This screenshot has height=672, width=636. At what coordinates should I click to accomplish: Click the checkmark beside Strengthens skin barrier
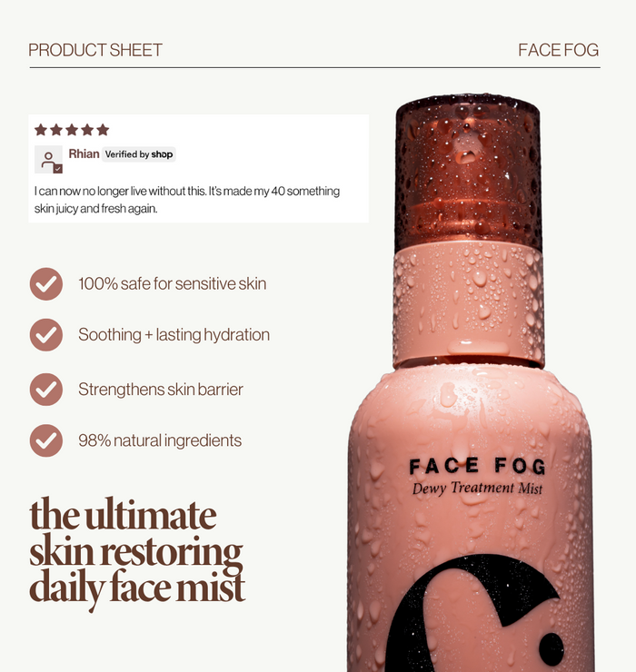coord(46,390)
